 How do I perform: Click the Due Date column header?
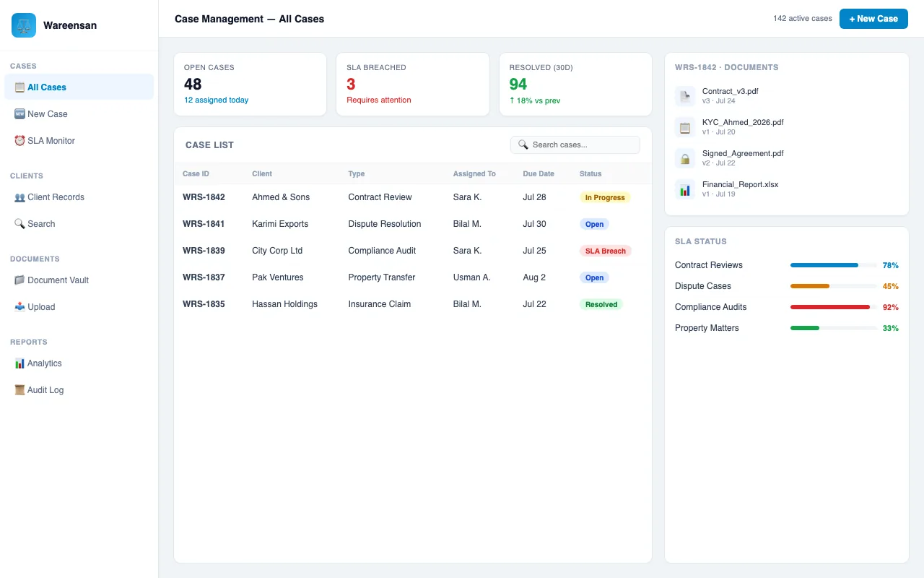click(539, 173)
